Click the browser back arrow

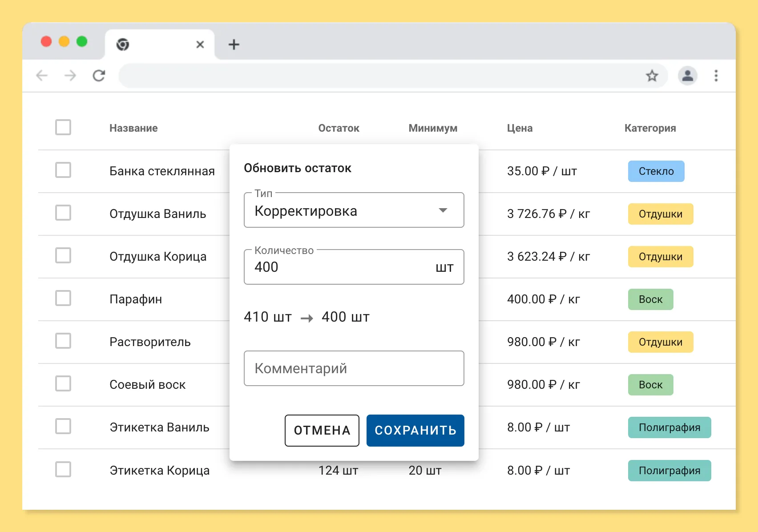point(42,76)
